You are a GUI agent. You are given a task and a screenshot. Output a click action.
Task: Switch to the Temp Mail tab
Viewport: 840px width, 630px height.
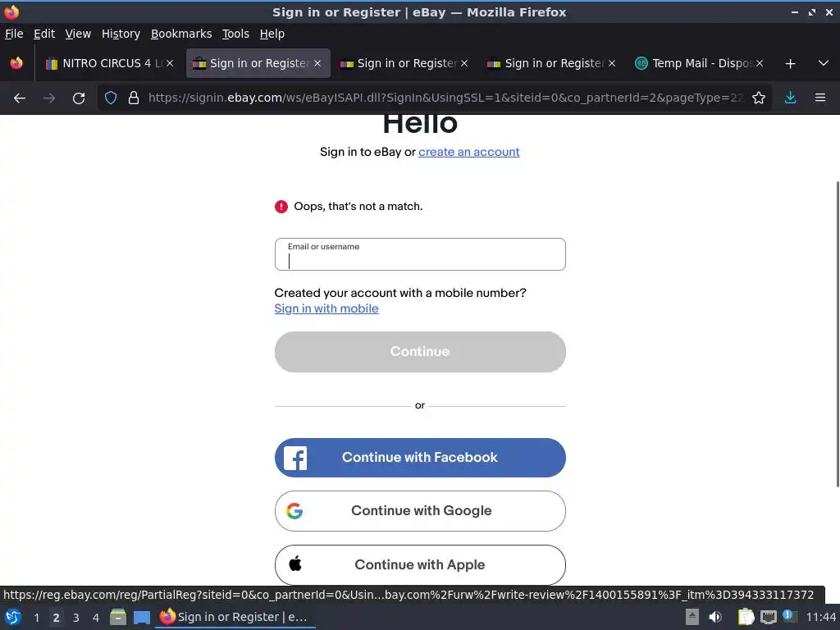[699, 63]
